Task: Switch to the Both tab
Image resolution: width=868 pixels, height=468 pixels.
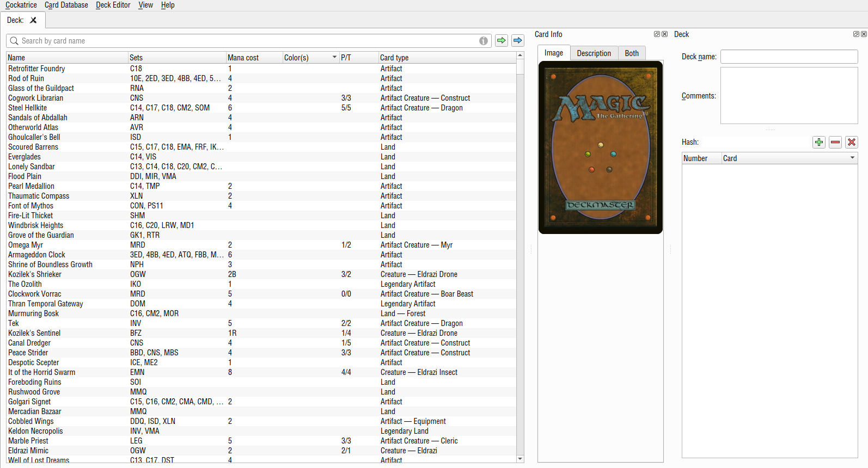Action: (632, 53)
